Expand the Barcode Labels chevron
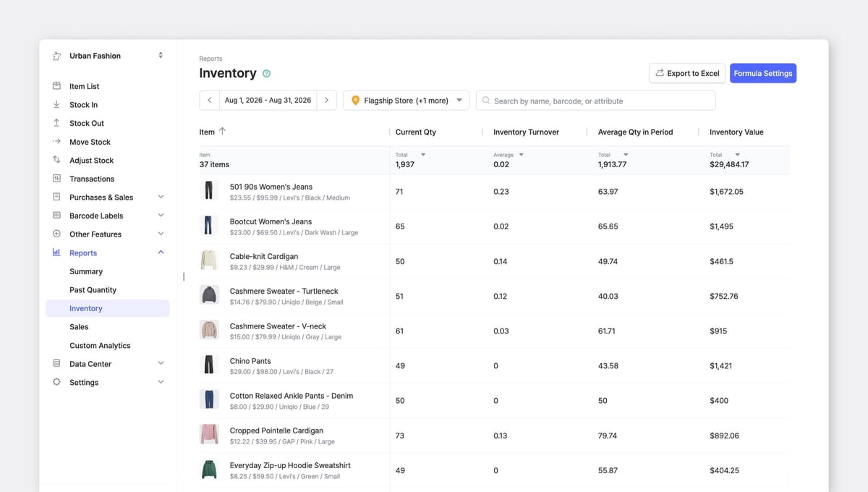The height and width of the screenshot is (492, 868). point(161,216)
